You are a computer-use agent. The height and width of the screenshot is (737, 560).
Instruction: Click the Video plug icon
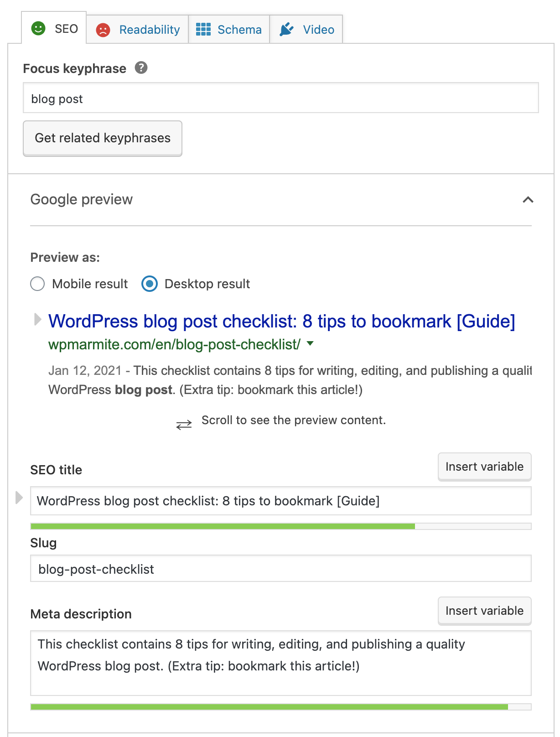tap(286, 30)
